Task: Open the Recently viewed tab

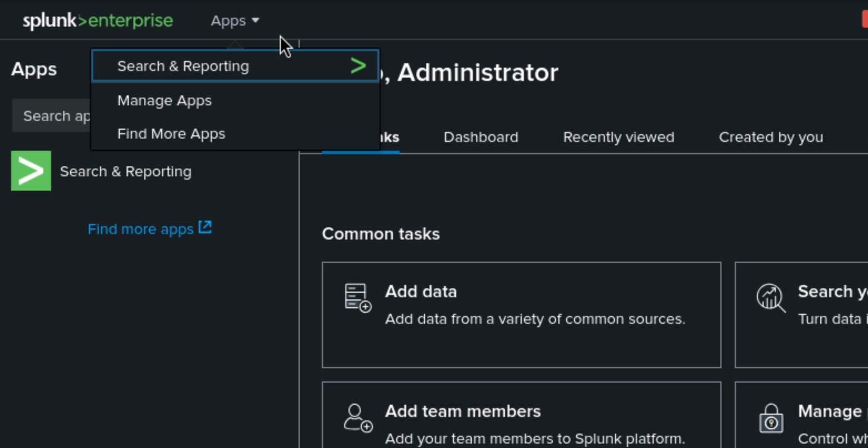Action: tap(618, 138)
